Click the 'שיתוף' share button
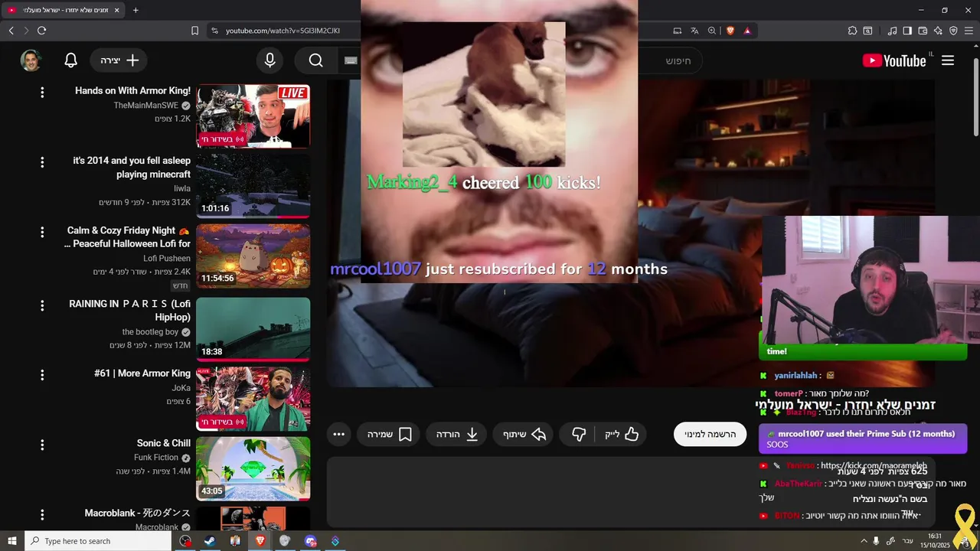 click(524, 434)
